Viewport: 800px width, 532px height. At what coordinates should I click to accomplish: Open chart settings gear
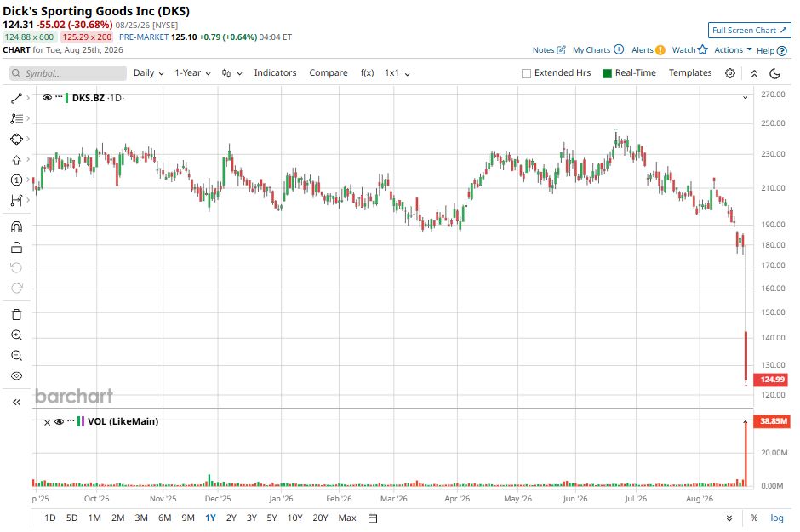pos(730,73)
